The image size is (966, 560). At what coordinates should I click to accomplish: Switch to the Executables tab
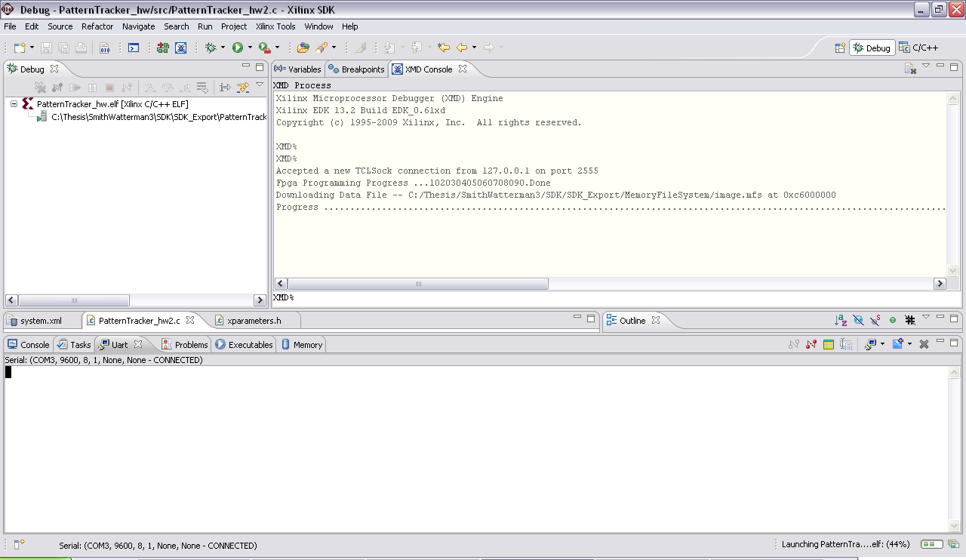[244, 345]
